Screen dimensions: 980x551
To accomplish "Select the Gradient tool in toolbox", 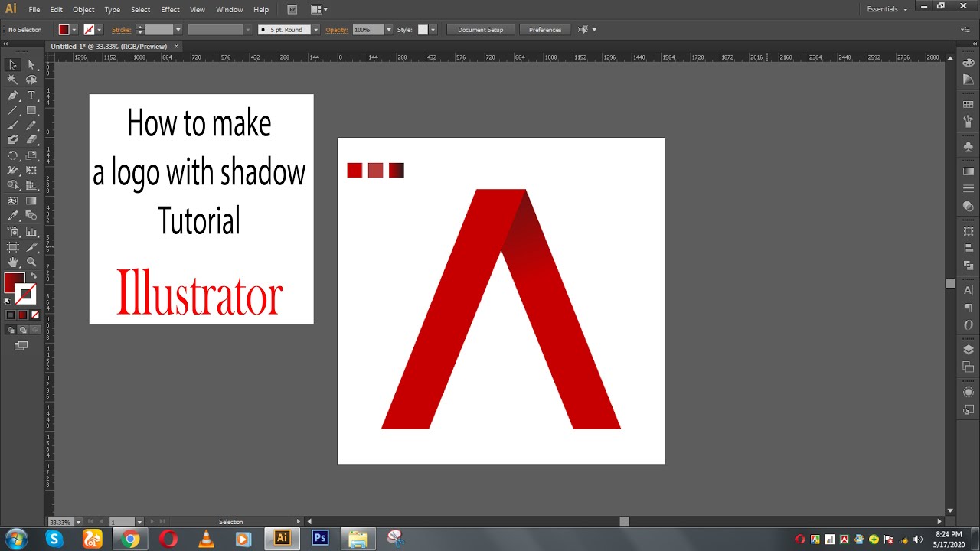I will tap(31, 201).
